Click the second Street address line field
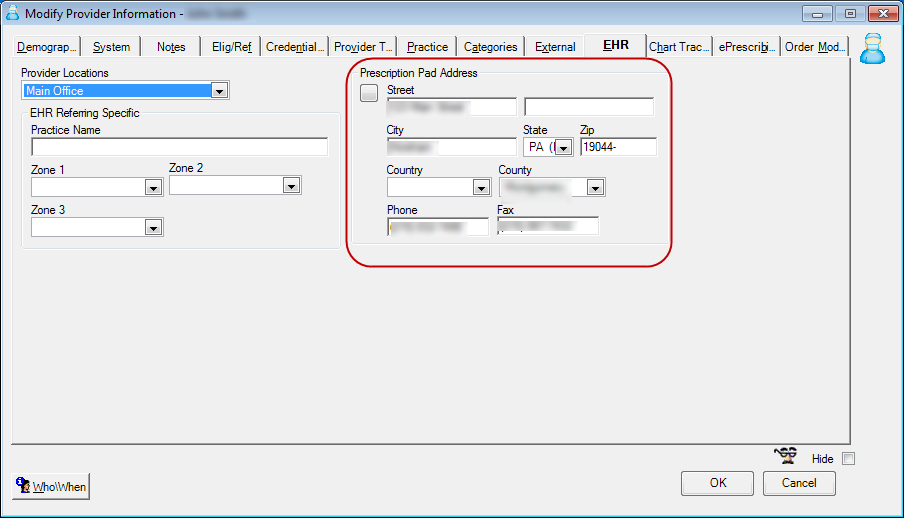 coord(589,107)
